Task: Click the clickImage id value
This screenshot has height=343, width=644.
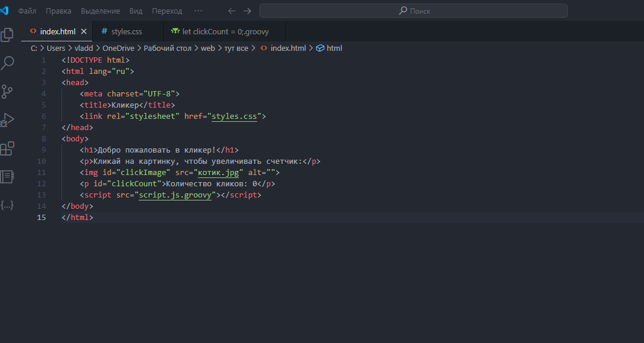Action: pos(144,172)
